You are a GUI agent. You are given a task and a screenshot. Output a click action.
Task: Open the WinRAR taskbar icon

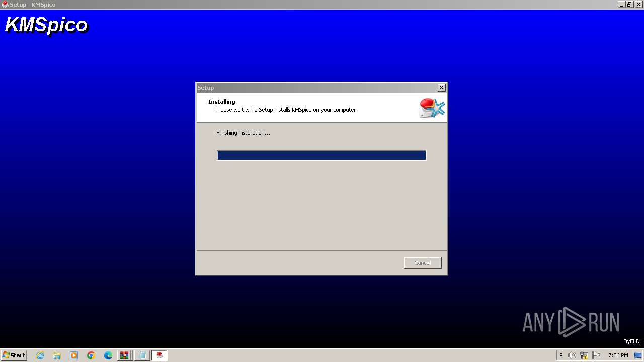(125, 355)
